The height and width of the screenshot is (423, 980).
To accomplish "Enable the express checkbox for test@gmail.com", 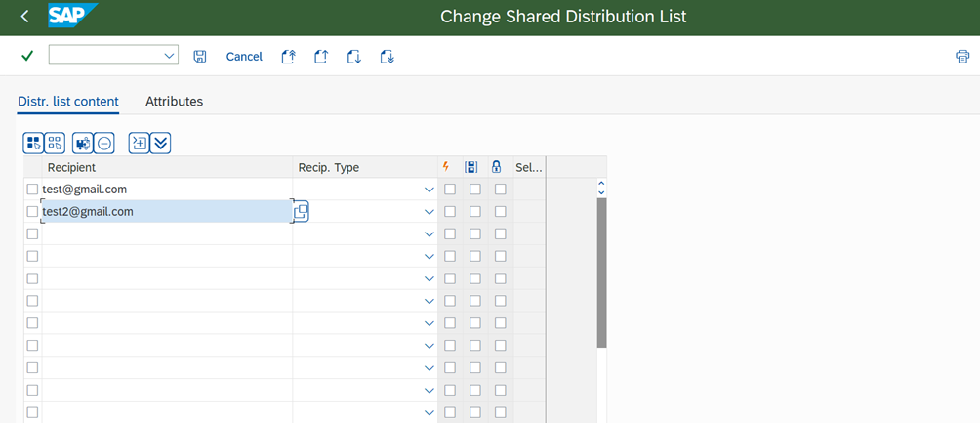I will coord(450,190).
